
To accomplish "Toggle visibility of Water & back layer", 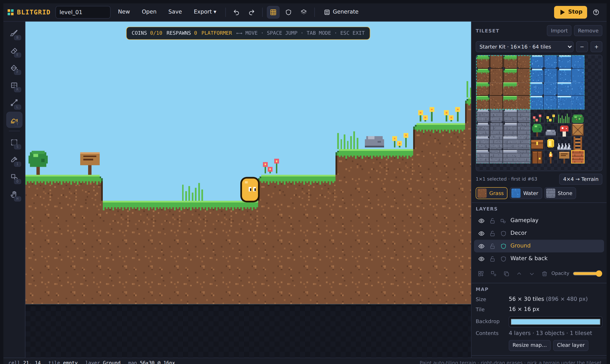I will point(482,259).
